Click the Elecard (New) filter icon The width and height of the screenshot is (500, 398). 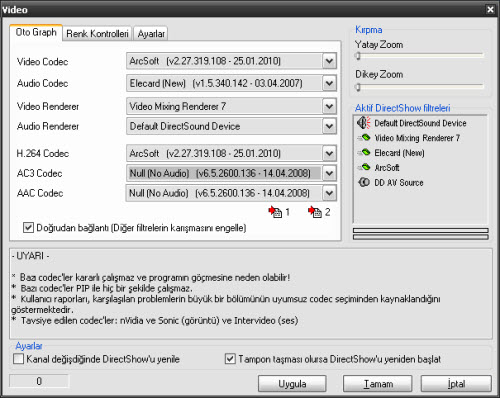[364, 152]
